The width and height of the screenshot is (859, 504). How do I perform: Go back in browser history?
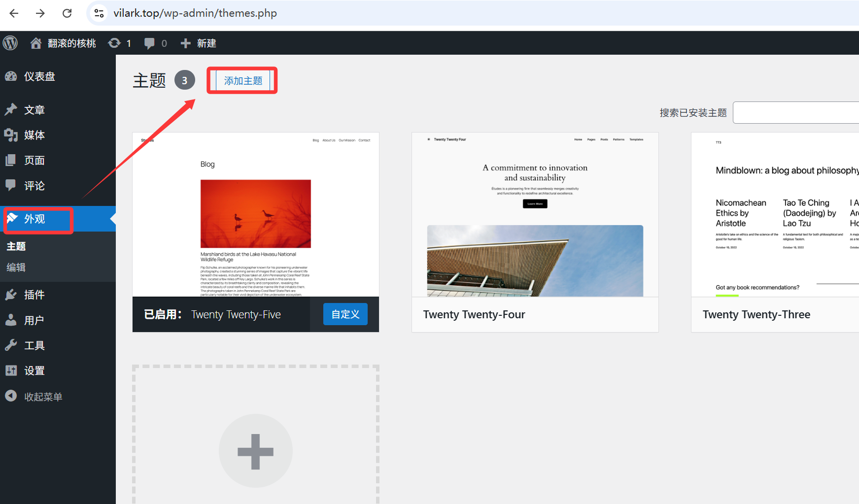[x=14, y=13]
